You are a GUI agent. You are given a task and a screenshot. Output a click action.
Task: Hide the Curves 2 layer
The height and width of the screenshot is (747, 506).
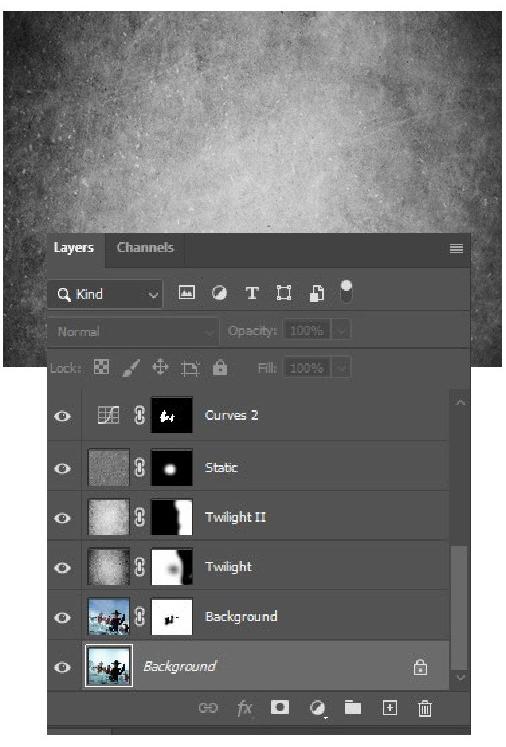[62, 416]
